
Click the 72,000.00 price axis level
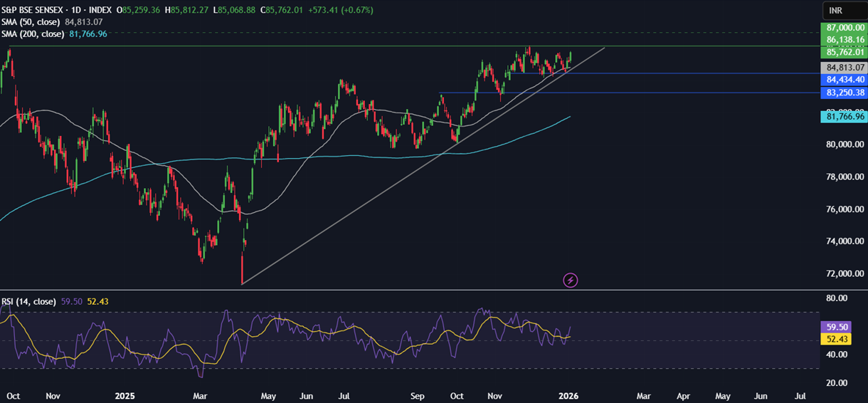845,274
